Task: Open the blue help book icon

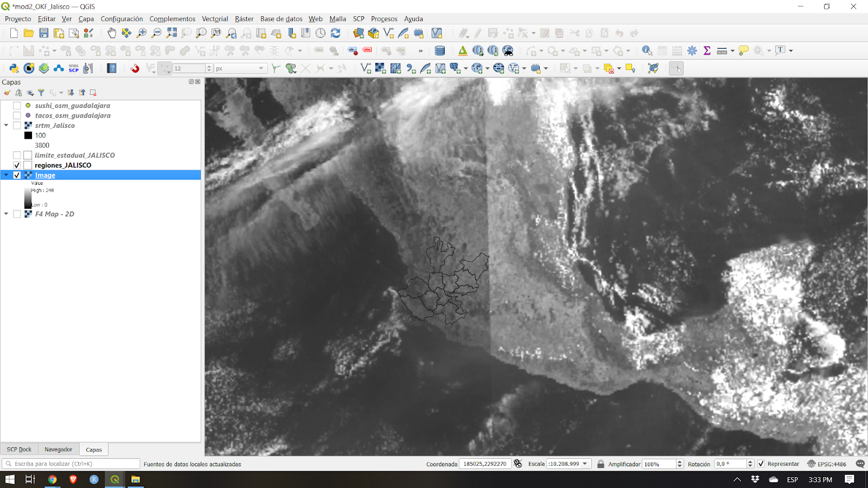Action: tap(112, 68)
